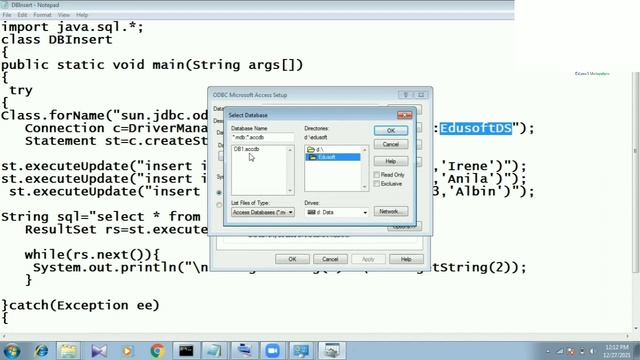Open Notepad File menu
Viewport: 640px width, 360px height.
(7, 15)
